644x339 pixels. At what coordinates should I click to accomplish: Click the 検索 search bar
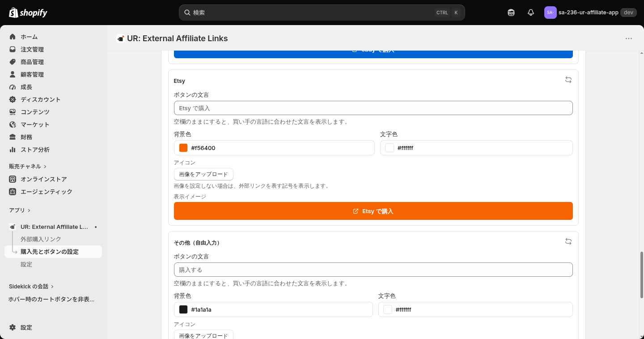click(322, 13)
